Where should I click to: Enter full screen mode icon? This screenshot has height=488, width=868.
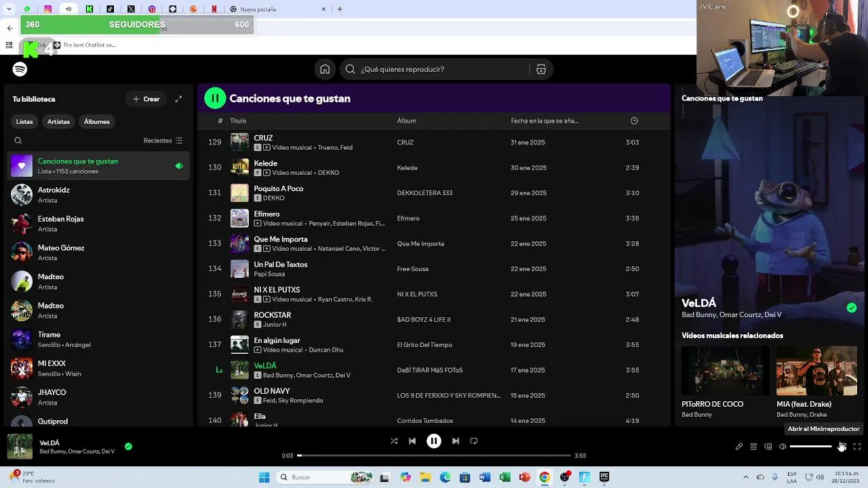pyautogui.click(x=857, y=447)
